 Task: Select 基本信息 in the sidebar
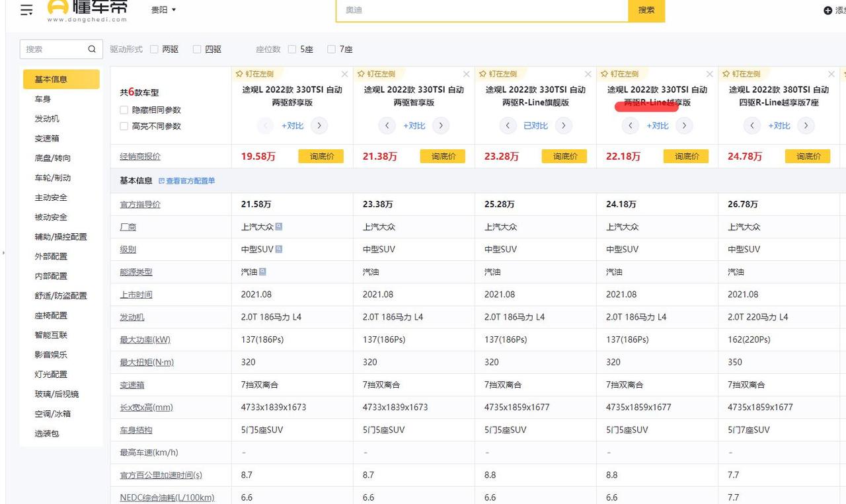click(61, 79)
